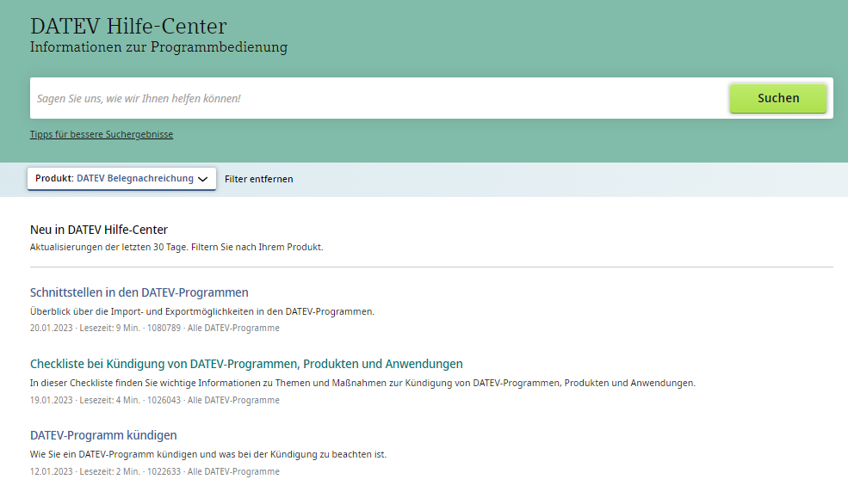Viewport: 848px width, 504px height.
Task: Click the metadata line dated 20.01.2023
Action: (x=155, y=328)
